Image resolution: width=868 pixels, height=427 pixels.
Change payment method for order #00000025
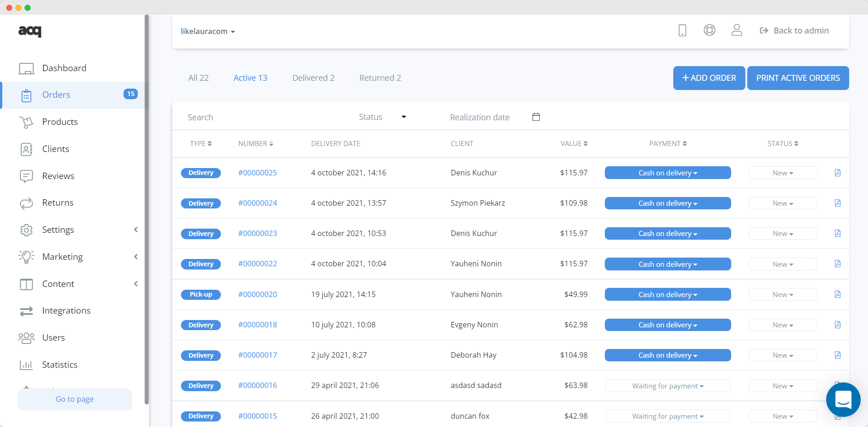pyautogui.click(x=668, y=173)
